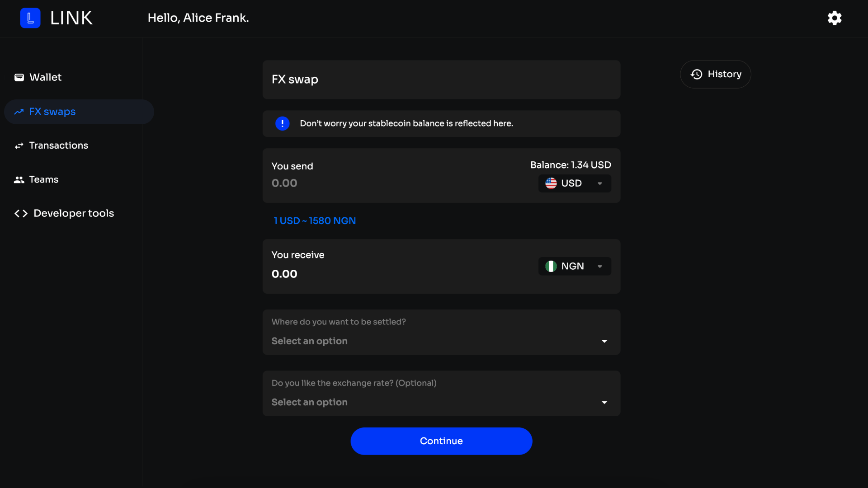Expand the settlement destination dropdown
This screenshot has height=488, width=868.
(x=441, y=332)
